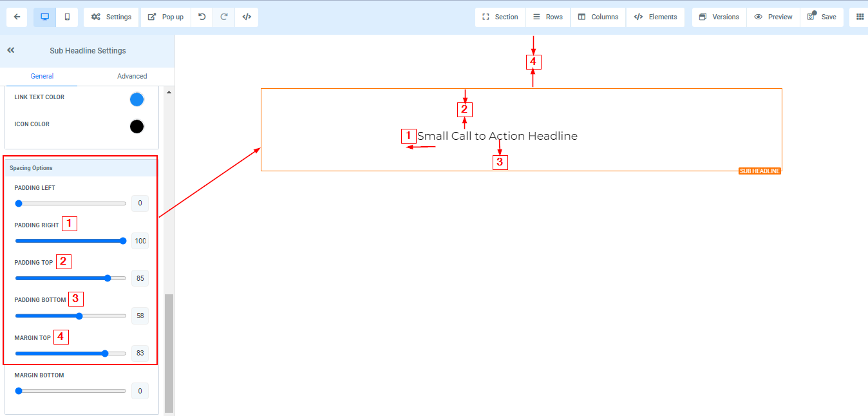Click the Save button
Screen dimensions: 868x416
(822, 17)
